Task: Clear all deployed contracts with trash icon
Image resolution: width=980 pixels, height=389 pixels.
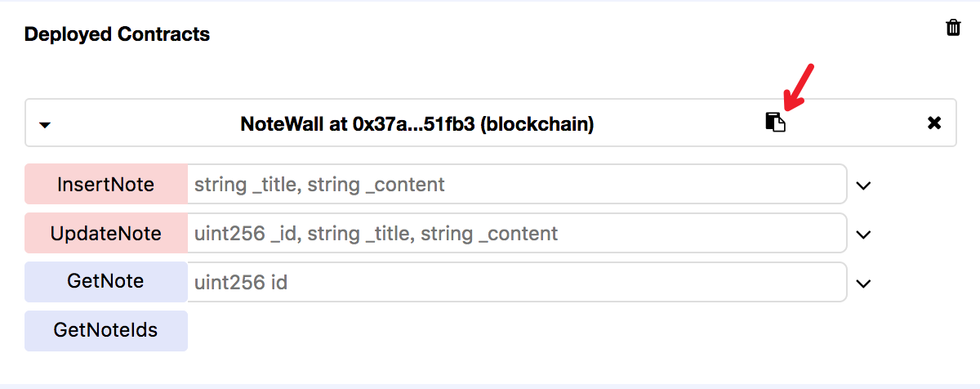Action: pos(953,28)
